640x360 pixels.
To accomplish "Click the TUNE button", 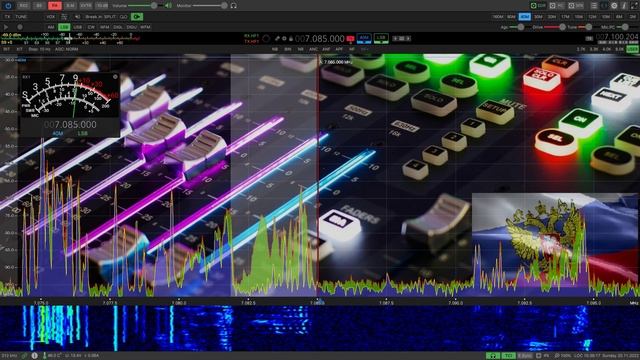I will pos(21,17).
